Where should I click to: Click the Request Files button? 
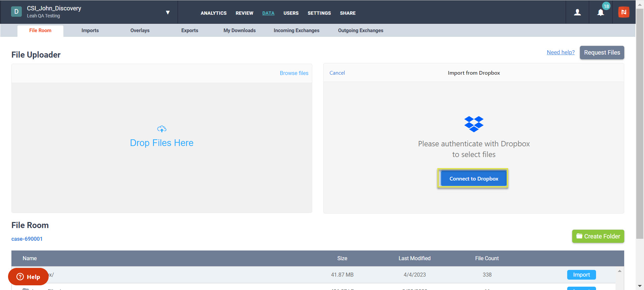pyautogui.click(x=602, y=53)
